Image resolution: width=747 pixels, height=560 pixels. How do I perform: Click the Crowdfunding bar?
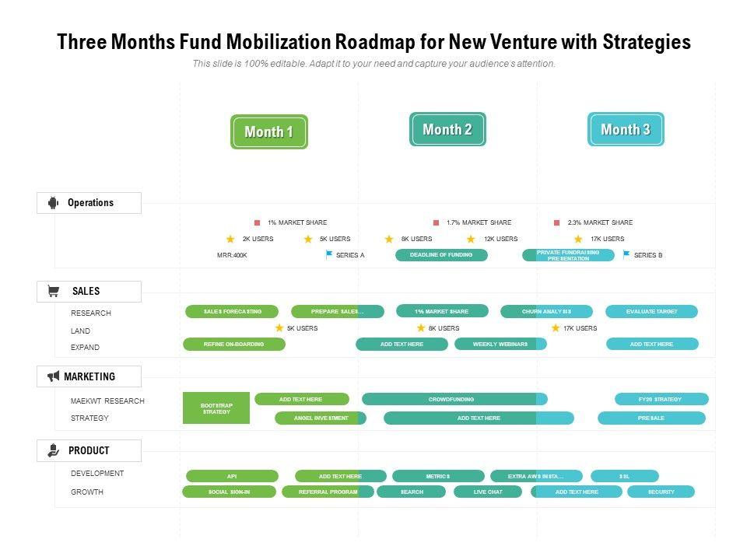click(x=454, y=399)
